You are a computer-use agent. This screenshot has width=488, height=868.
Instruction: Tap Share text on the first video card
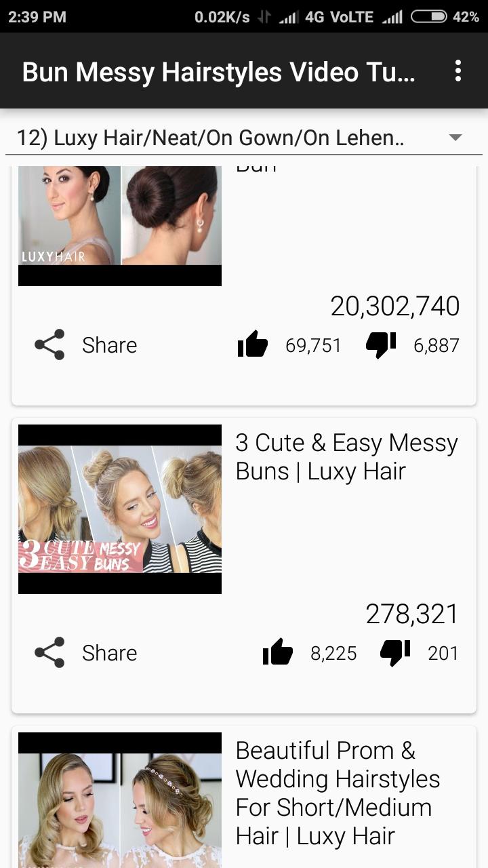(x=109, y=345)
